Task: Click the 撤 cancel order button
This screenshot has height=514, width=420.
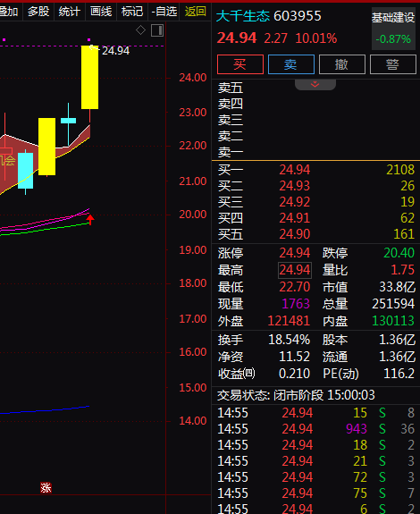Action: (342, 64)
